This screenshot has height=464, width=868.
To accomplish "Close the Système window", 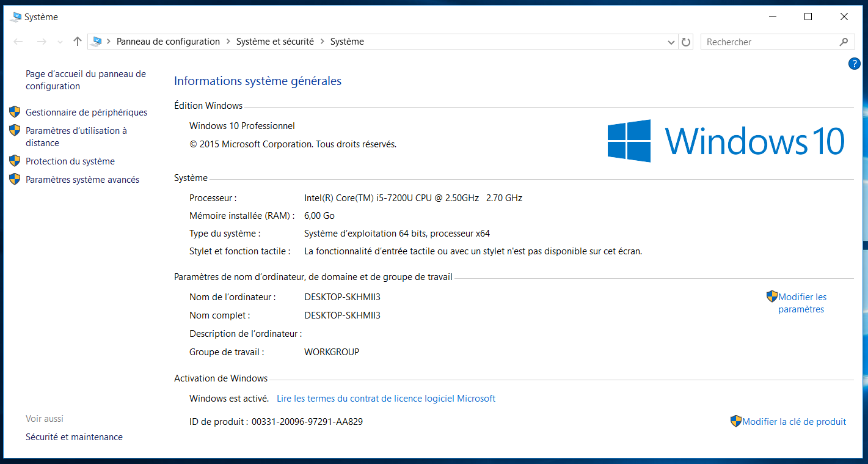I will pos(844,17).
